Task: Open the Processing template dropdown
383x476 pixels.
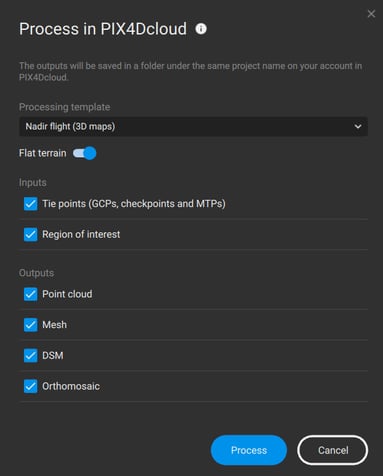Action: [x=193, y=126]
